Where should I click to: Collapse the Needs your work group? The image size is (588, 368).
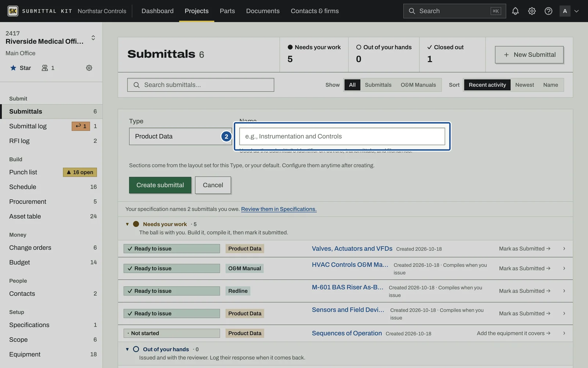pos(127,224)
